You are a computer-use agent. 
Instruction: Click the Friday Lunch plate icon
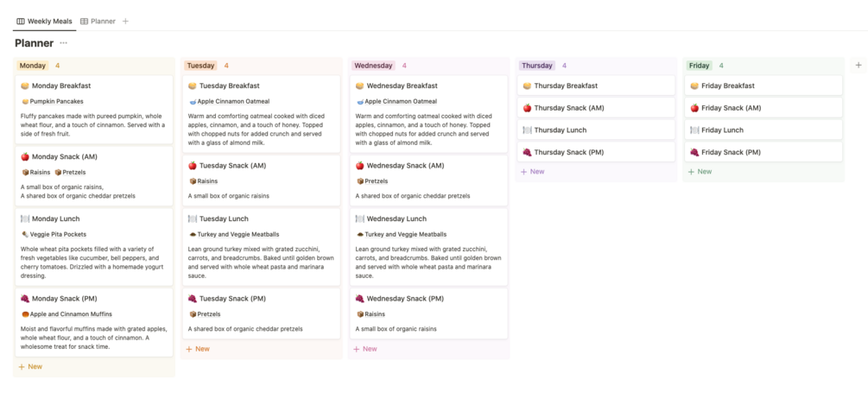[x=694, y=130]
